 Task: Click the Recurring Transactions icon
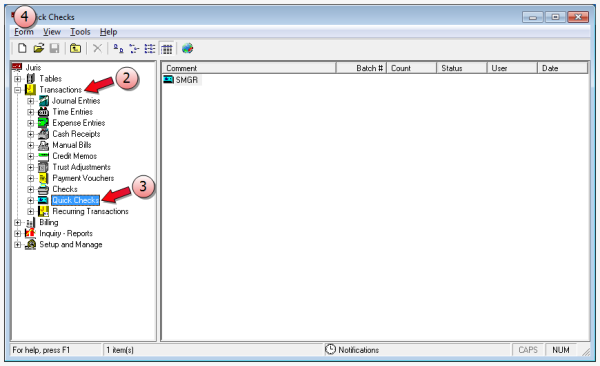pyautogui.click(x=44, y=211)
